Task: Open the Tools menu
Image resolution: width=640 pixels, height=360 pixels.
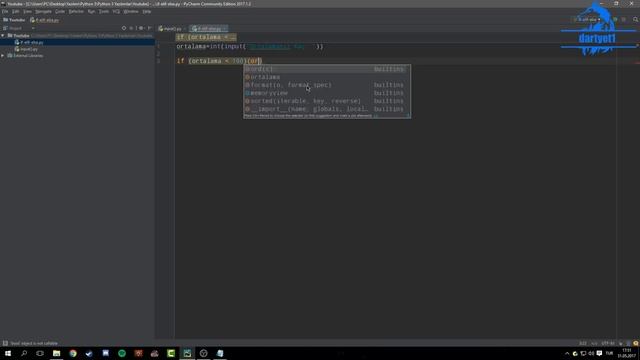Action: click(x=104, y=11)
